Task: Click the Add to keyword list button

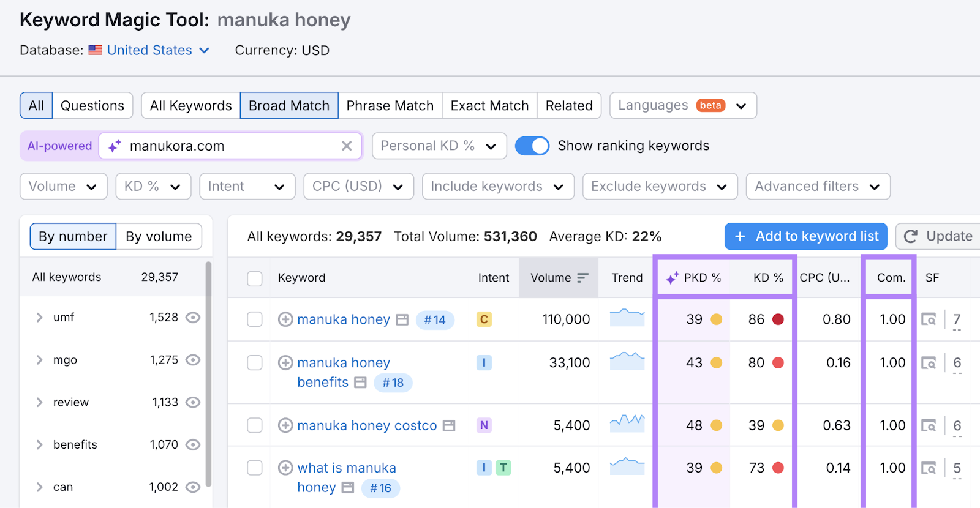Action: (x=806, y=236)
